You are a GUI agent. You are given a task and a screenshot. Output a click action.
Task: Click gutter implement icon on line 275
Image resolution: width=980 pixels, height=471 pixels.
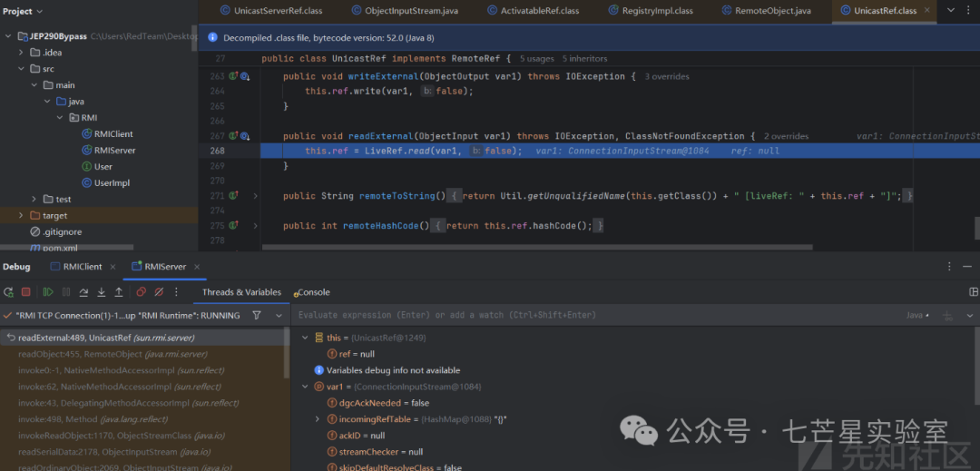pyautogui.click(x=234, y=225)
